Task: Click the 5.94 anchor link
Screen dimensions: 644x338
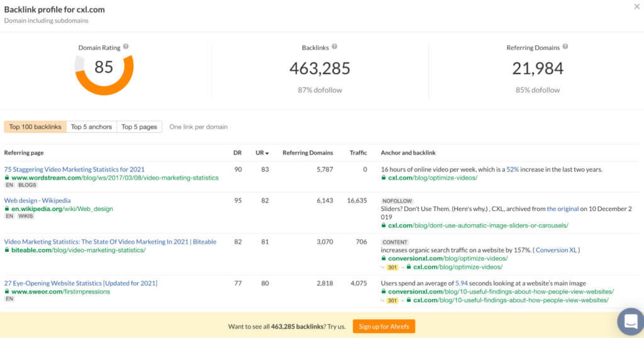Action: point(462,283)
